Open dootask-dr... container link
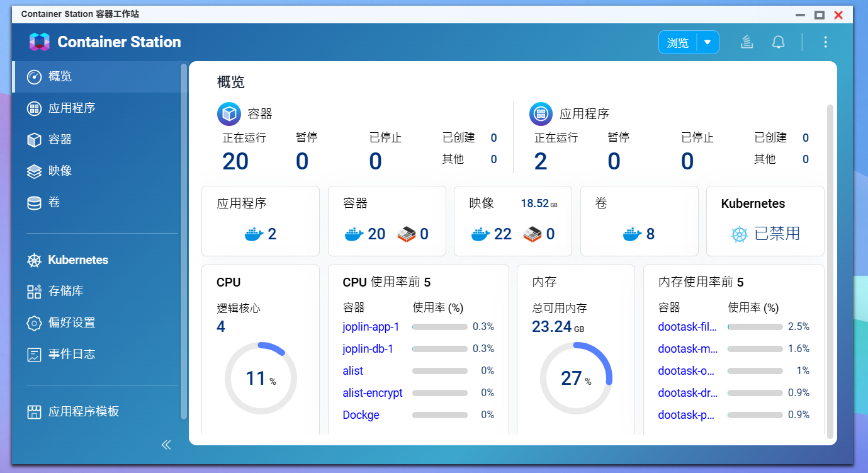This screenshot has width=868, height=473. click(687, 393)
